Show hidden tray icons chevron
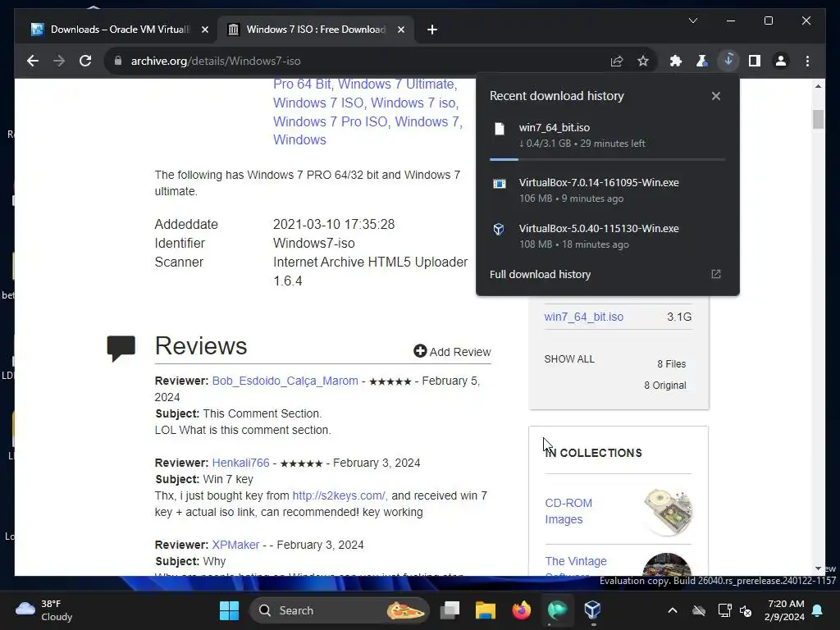The height and width of the screenshot is (630, 840). (x=673, y=610)
